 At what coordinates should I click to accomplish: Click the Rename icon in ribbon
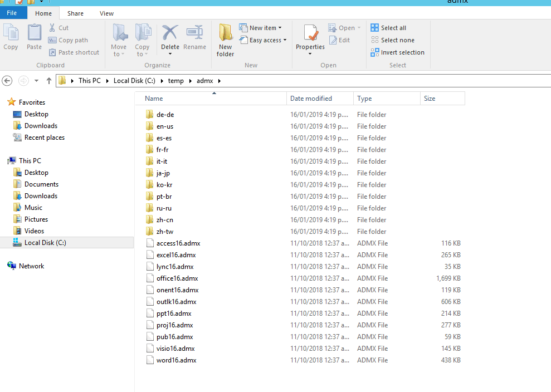(x=194, y=33)
